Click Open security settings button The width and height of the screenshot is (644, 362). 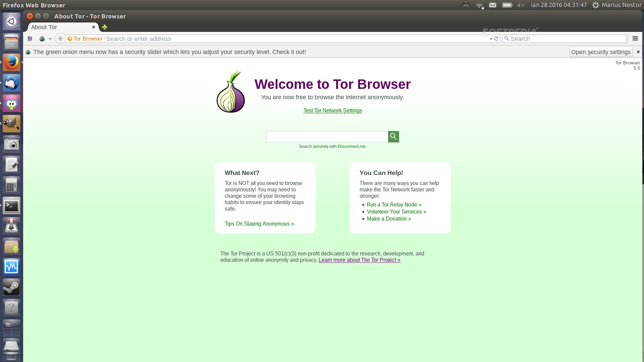(601, 52)
